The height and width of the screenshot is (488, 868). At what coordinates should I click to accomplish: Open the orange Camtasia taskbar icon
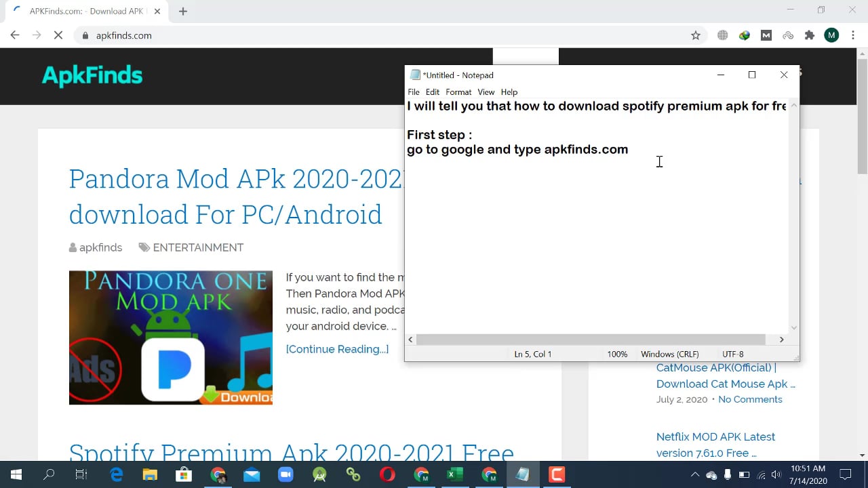point(557,474)
